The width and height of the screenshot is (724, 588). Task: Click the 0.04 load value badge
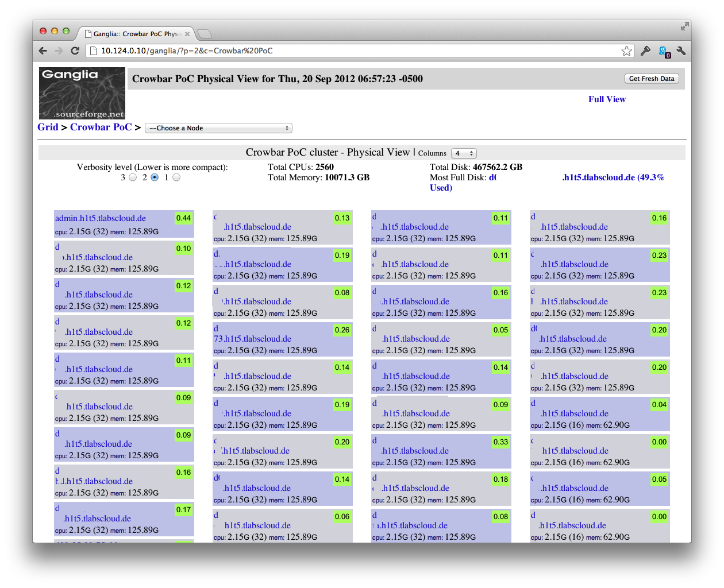(660, 405)
